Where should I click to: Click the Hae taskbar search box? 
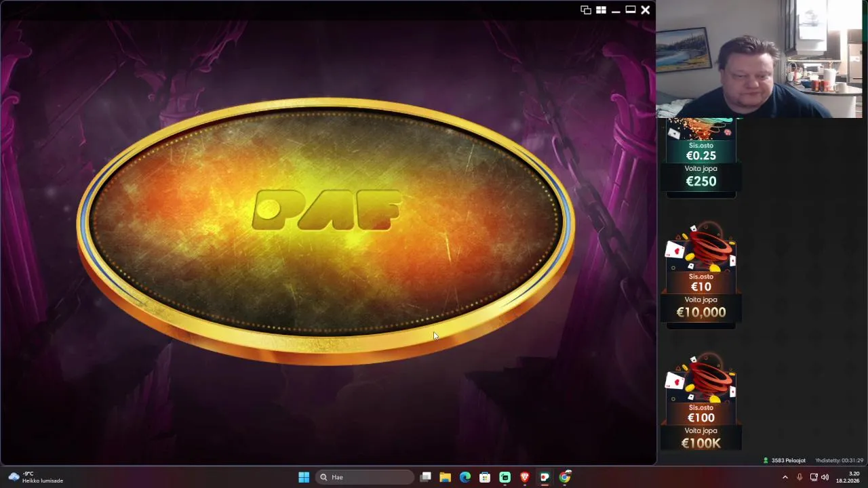365,477
